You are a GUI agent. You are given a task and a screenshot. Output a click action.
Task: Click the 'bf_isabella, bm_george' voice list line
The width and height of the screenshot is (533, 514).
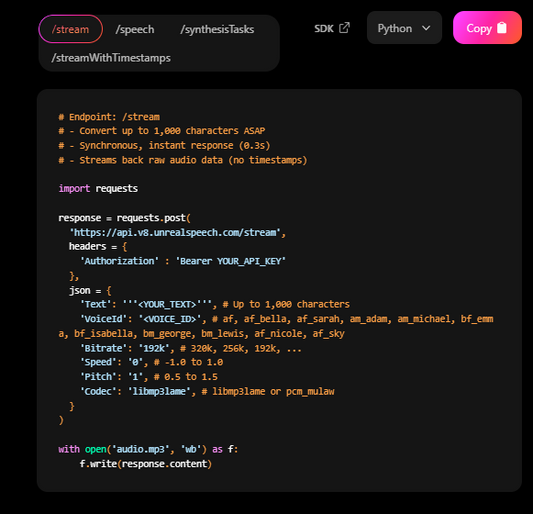(x=202, y=334)
